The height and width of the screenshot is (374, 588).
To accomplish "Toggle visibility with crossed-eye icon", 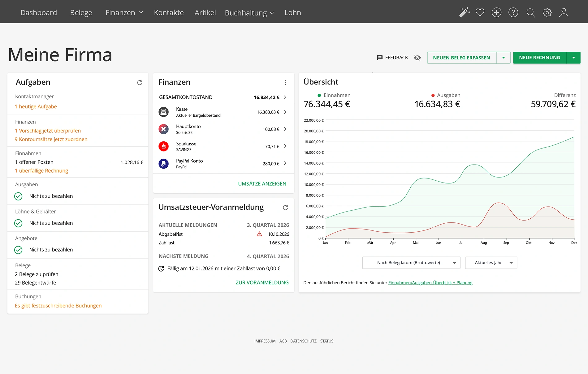I will coord(417,58).
